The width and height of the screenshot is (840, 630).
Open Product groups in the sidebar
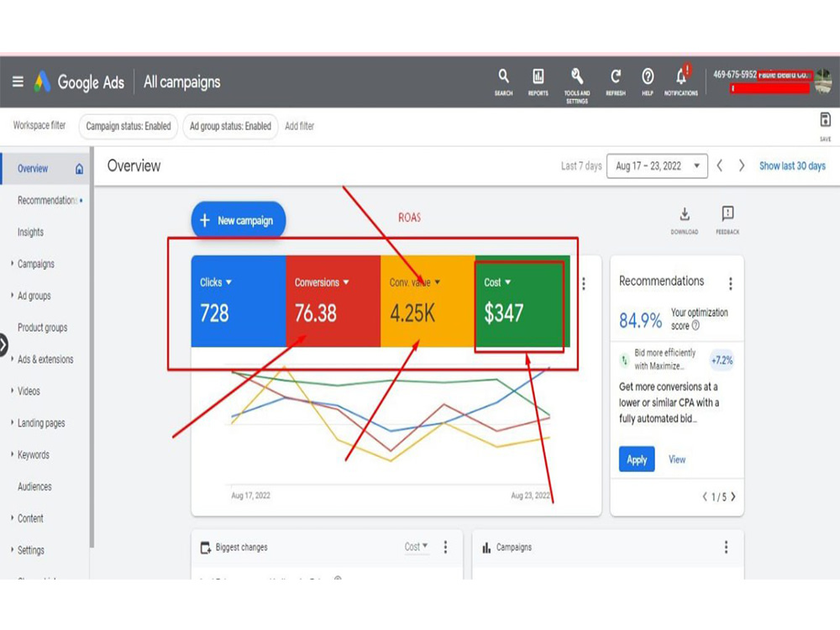42,328
